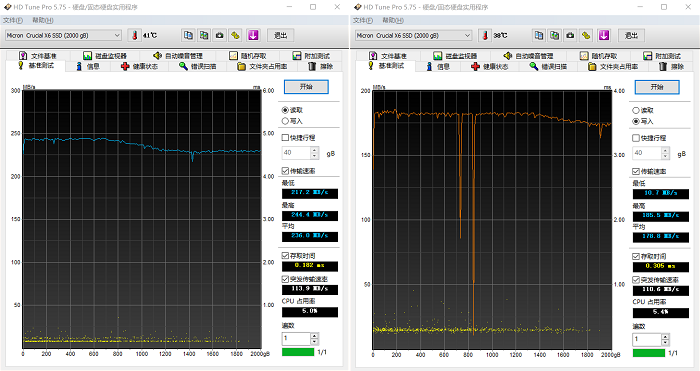Switch to 错误扫描 tab in left window
The width and height of the screenshot is (700, 371).
pyautogui.click(x=198, y=67)
